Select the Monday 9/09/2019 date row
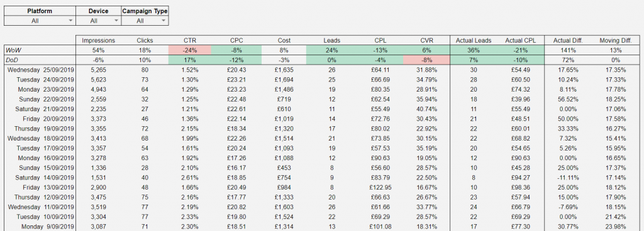The image size is (644, 231). coord(322,227)
